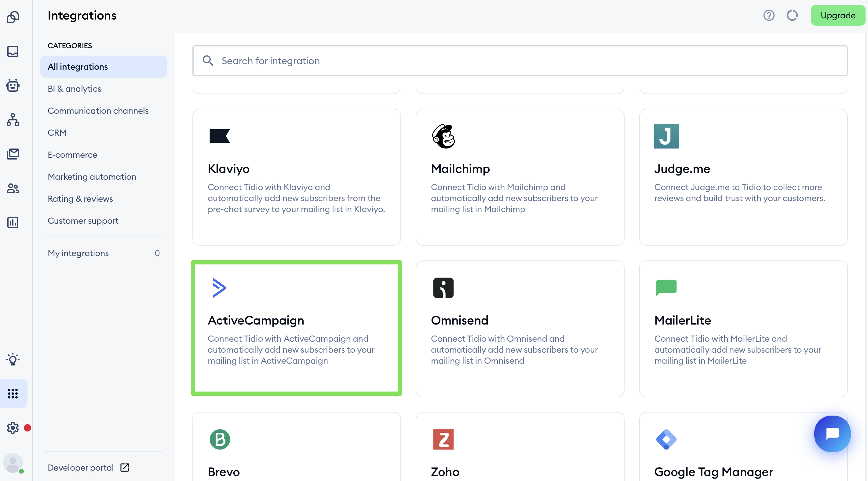Select the CRM category
Viewport: 868px width, 481px height.
click(57, 132)
